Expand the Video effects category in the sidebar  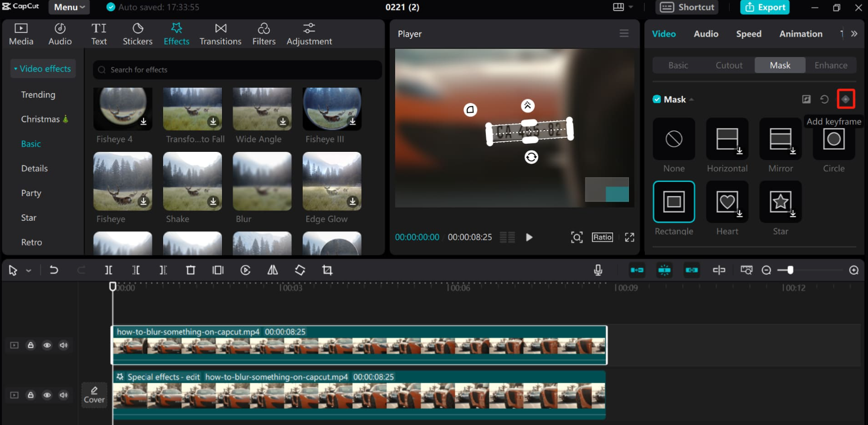click(x=42, y=68)
